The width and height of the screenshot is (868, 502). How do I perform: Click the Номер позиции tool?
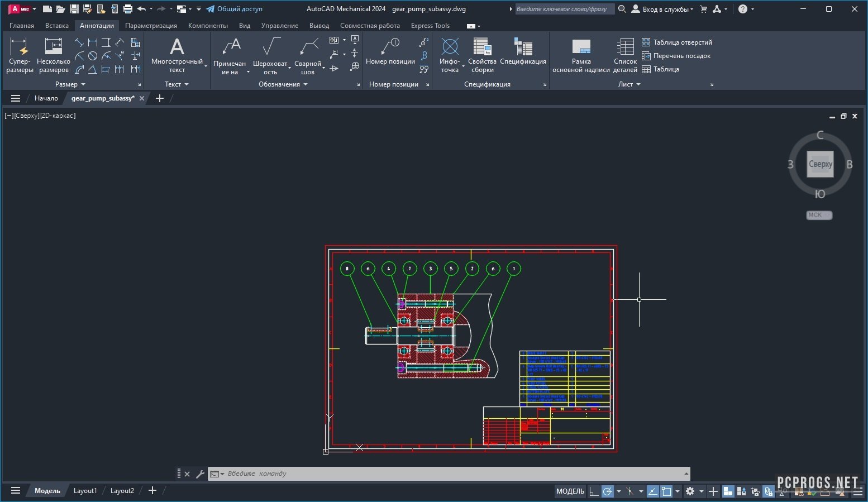[x=390, y=51]
